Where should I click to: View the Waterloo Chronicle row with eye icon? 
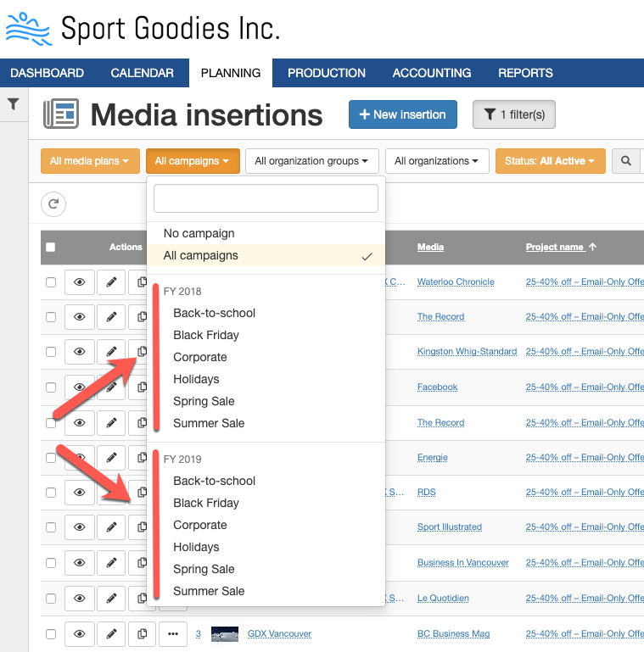(x=80, y=281)
